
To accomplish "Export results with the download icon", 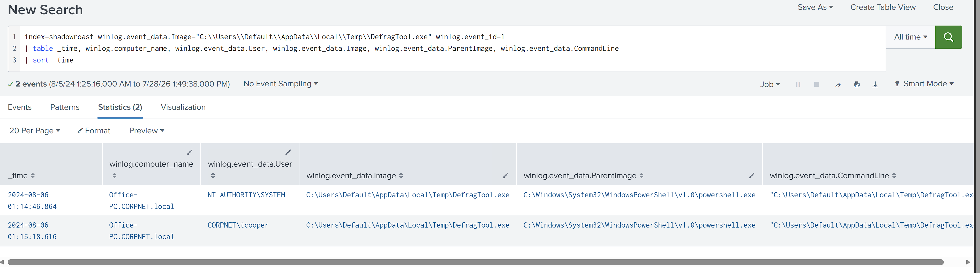I will [x=875, y=84].
